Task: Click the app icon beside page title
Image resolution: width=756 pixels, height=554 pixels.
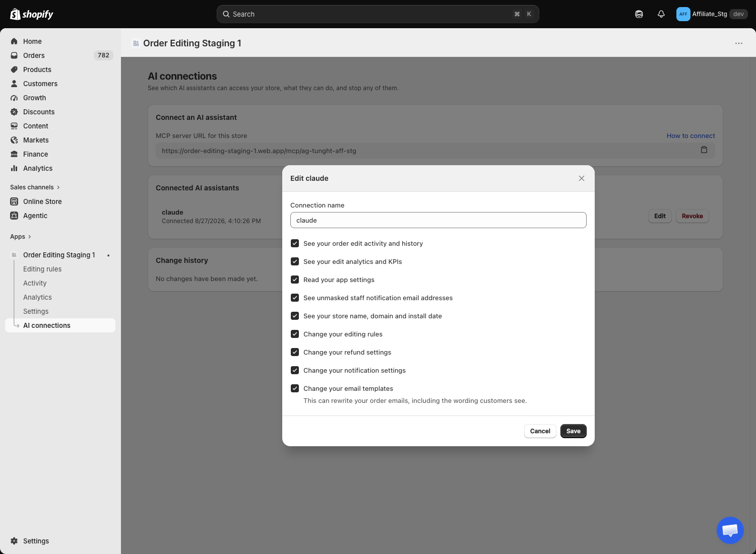Action: [136, 43]
